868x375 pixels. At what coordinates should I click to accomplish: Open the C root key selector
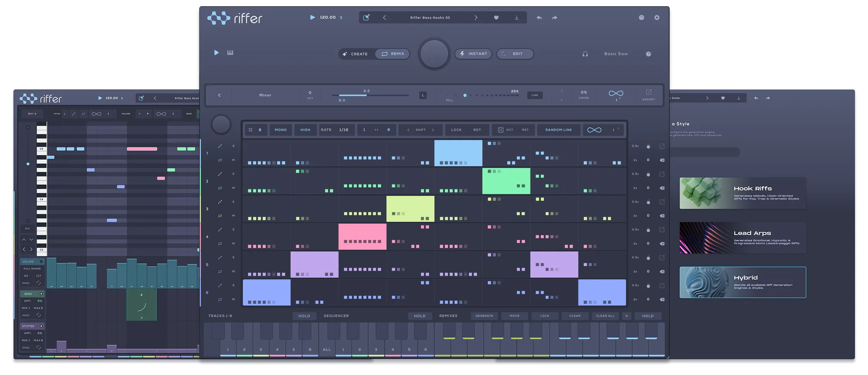click(220, 95)
